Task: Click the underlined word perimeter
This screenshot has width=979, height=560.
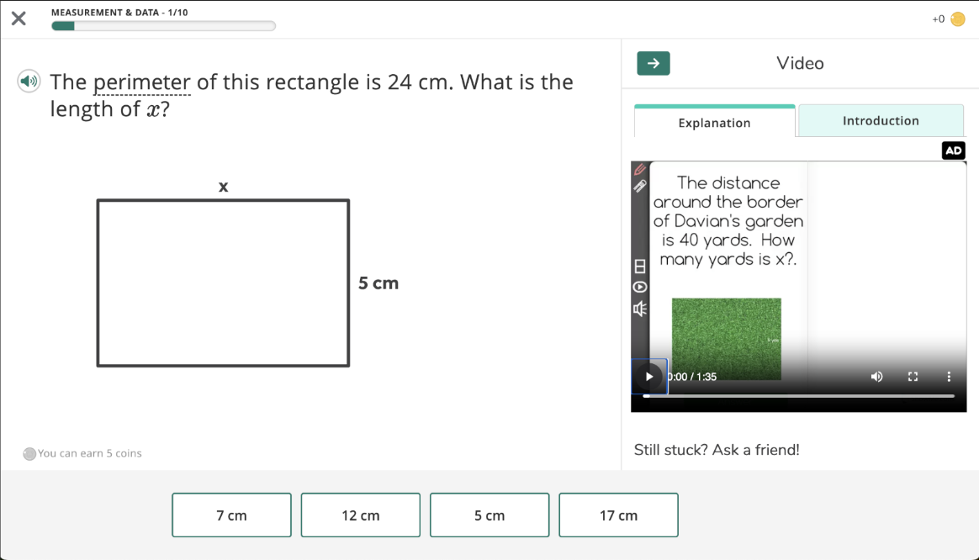Action: pos(142,82)
